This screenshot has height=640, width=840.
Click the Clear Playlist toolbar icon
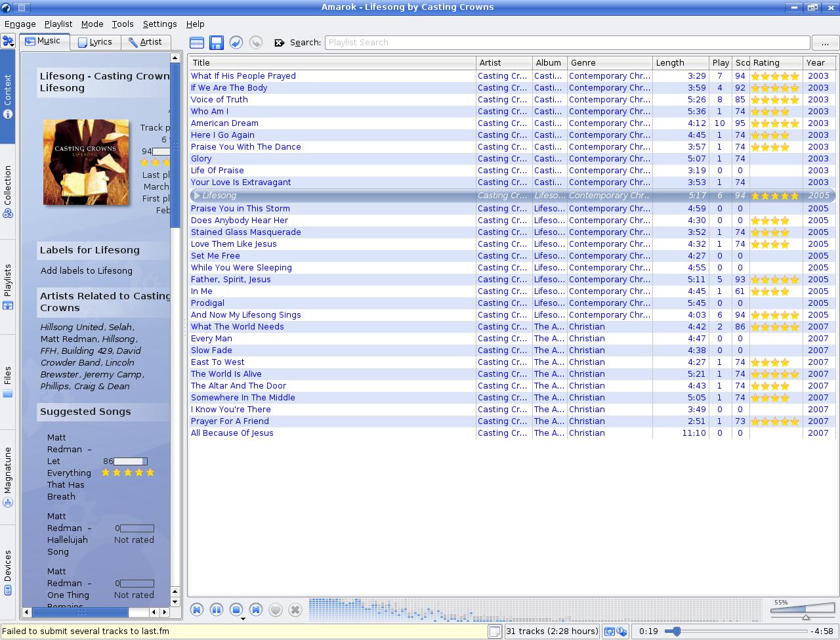click(196, 43)
